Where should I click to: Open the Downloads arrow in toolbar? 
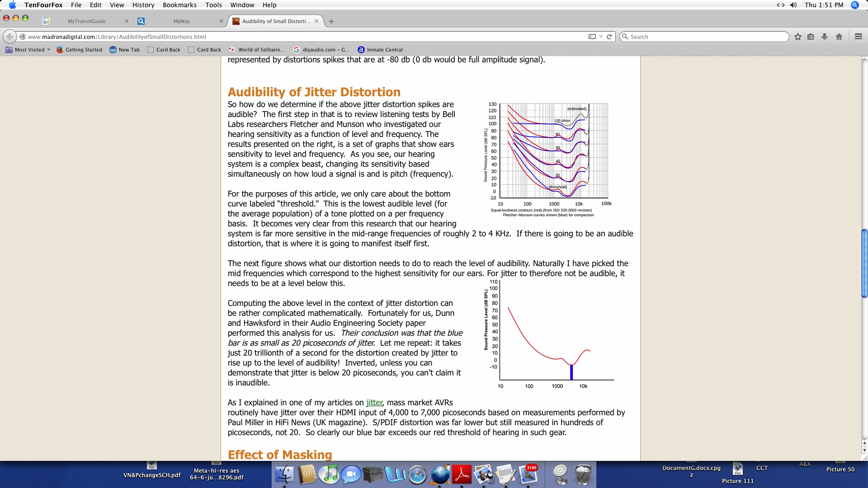click(825, 37)
